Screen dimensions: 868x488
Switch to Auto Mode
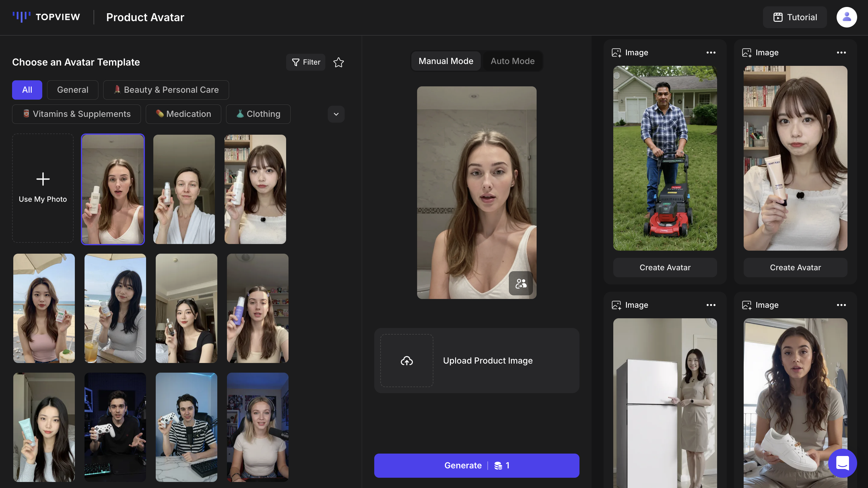tap(512, 61)
